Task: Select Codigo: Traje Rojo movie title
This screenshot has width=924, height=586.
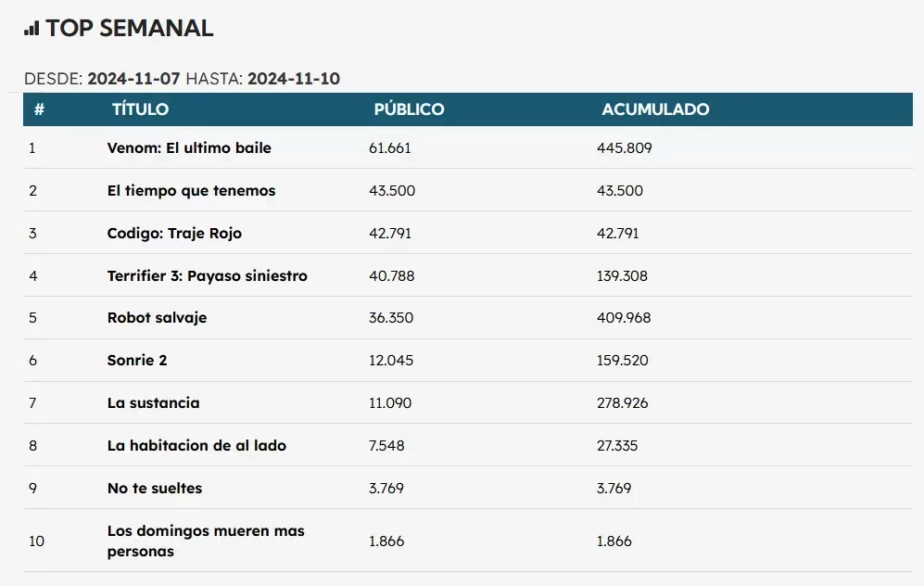Action: click(x=174, y=234)
